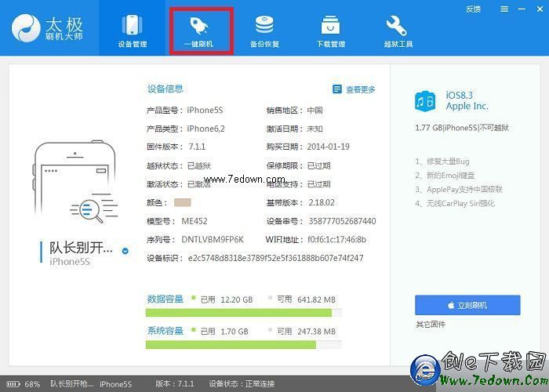Click the 无线CarPlay changelog item
Viewport: 549px width, 392px height.
click(455, 203)
